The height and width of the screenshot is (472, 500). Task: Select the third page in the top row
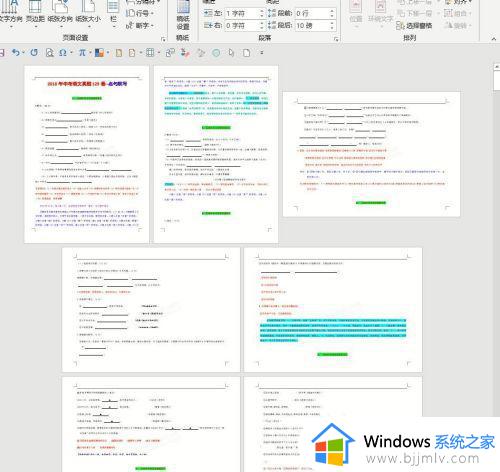click(371, 154)
